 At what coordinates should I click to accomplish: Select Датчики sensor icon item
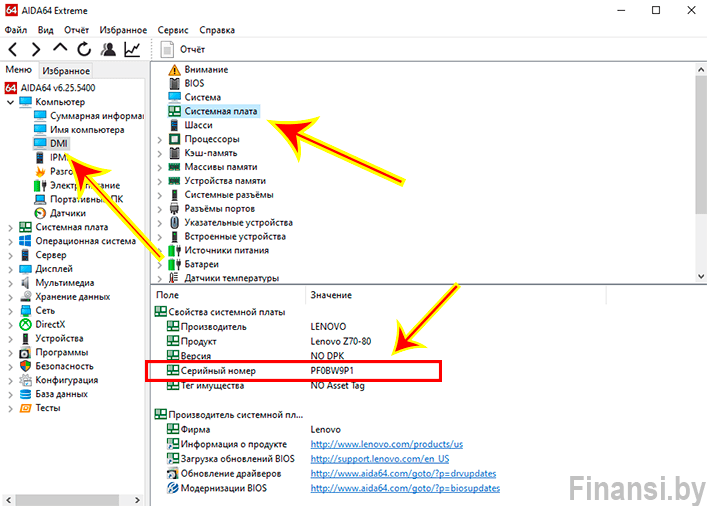60,213
